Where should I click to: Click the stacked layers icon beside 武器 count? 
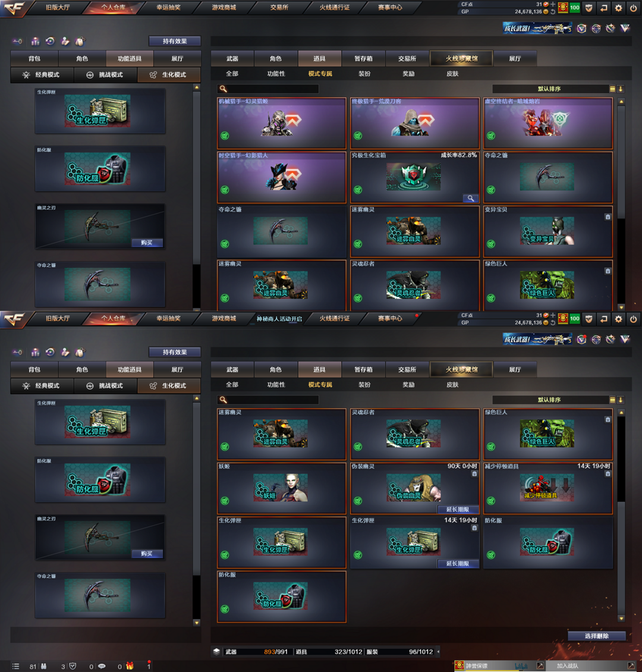coord(217,651)
